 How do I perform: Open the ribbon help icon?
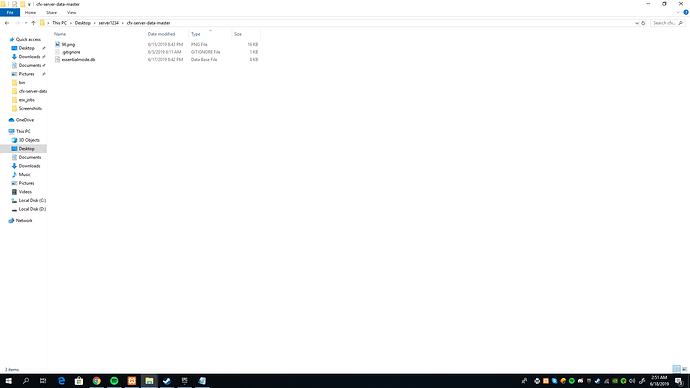pos(686,12)
